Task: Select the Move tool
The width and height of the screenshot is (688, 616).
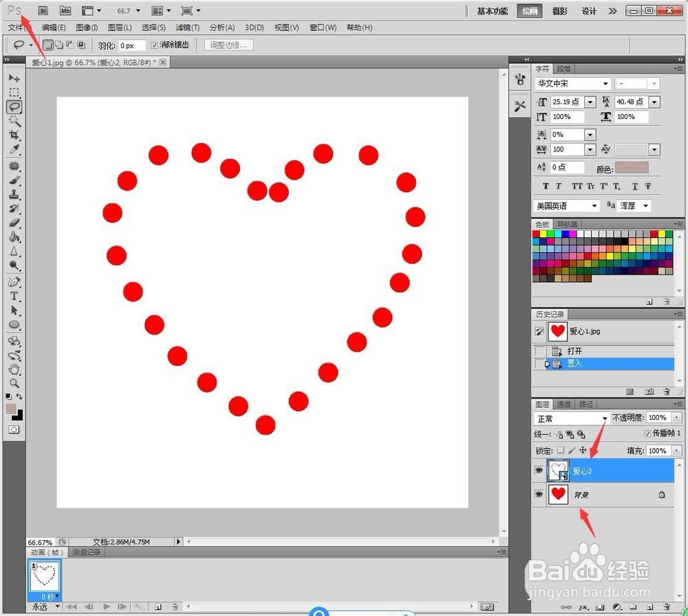Action: [14, 78]
